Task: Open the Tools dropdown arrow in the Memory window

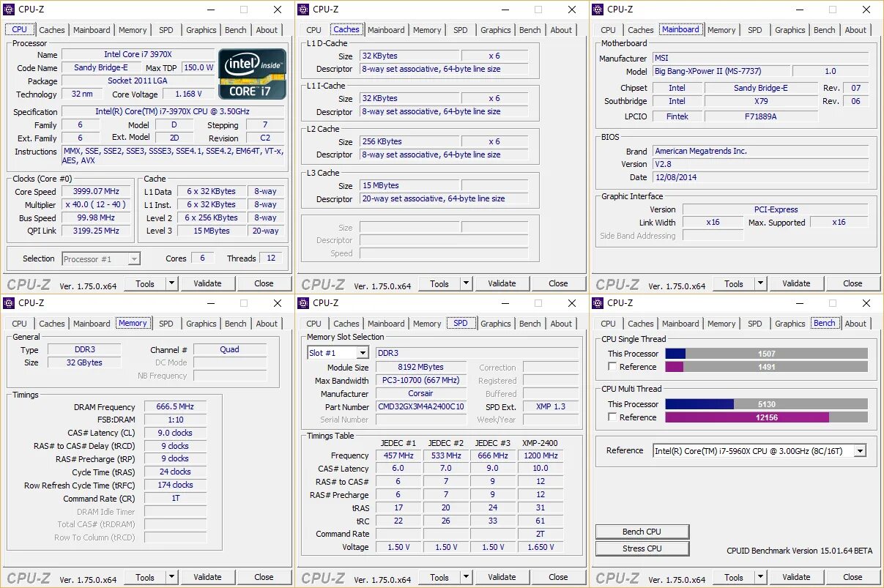Action: [x=171, y=577]
